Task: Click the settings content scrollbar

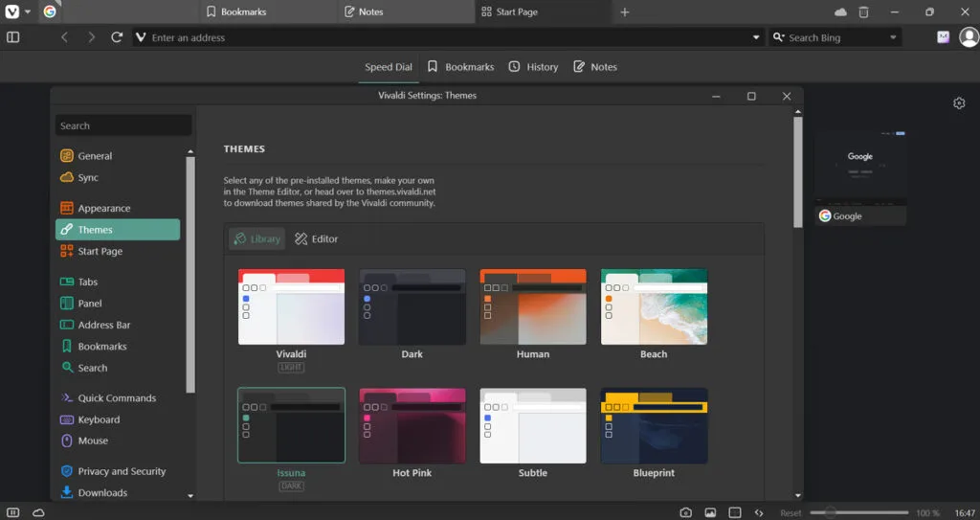Action: click(797, 171)
